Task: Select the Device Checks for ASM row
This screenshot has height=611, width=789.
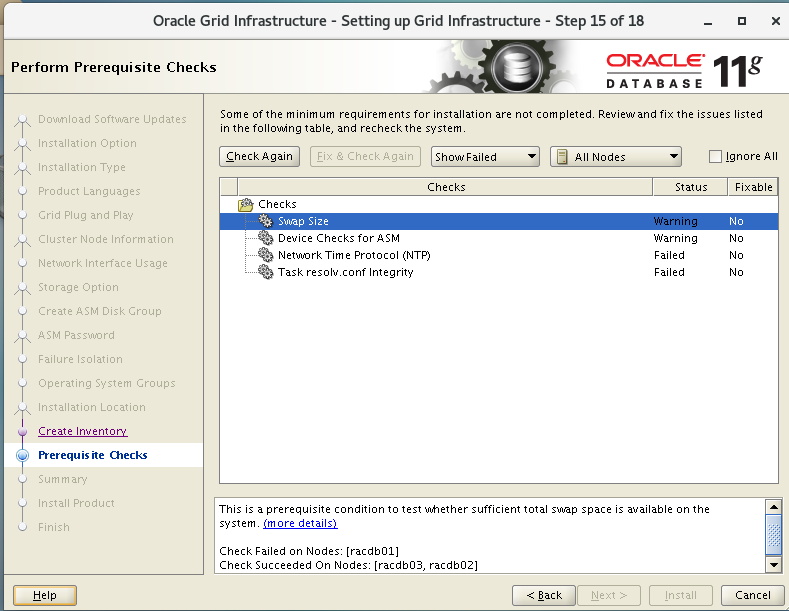Action: (x=499, y=238)
